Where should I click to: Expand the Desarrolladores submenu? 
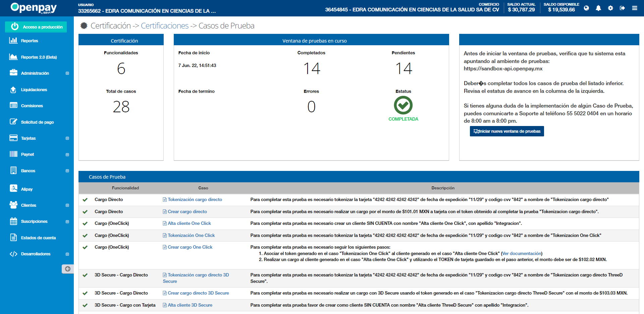[67, 254]
